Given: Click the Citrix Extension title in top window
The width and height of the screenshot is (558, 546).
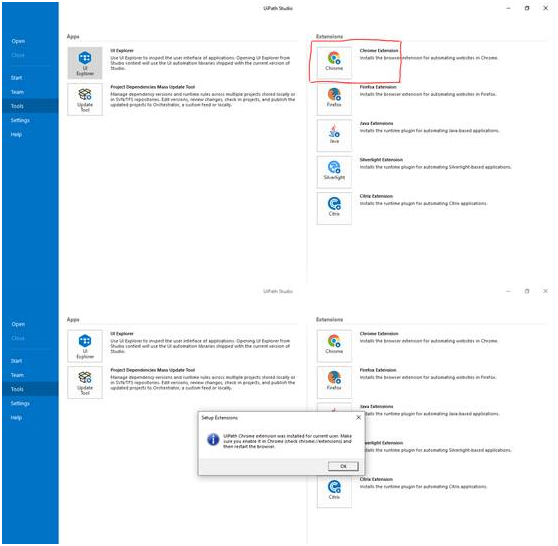Looking at the screenshot, I should click(377, 196).
